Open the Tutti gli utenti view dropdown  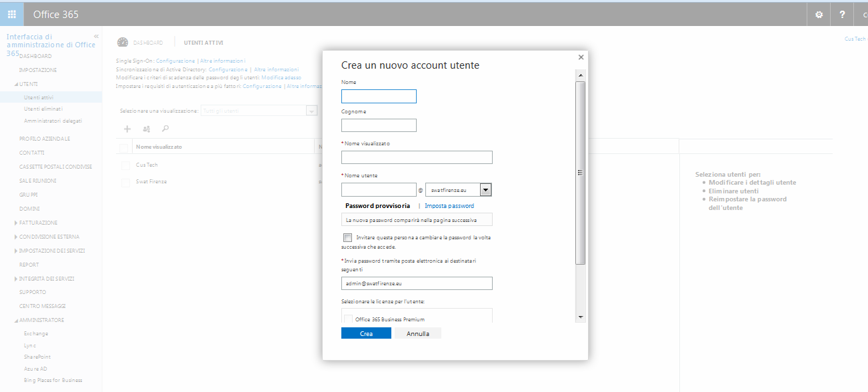click(311, 110)
